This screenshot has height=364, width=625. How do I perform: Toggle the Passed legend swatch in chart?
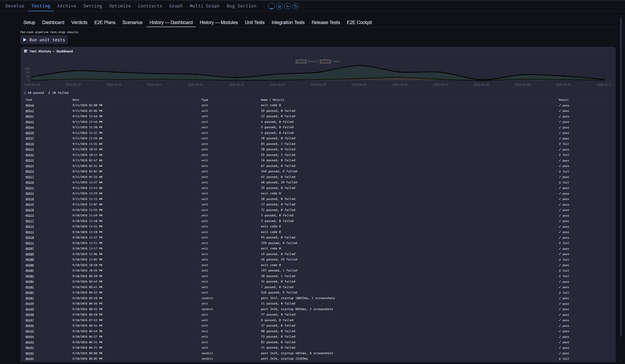301,62
